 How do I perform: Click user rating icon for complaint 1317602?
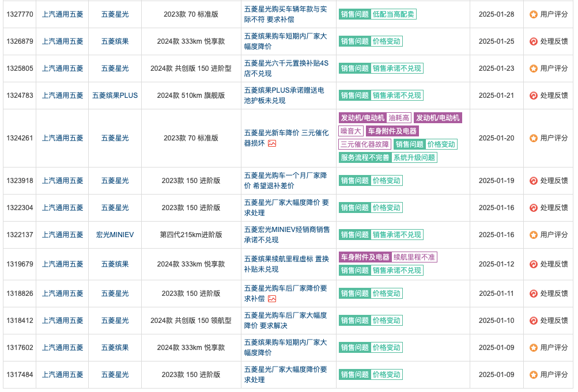[533, 348]
